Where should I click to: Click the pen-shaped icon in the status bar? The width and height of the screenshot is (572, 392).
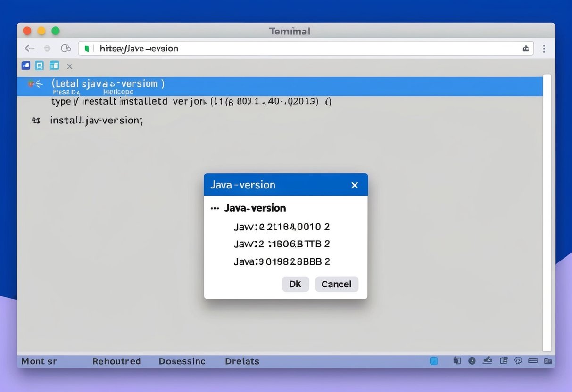click(488, 361)
